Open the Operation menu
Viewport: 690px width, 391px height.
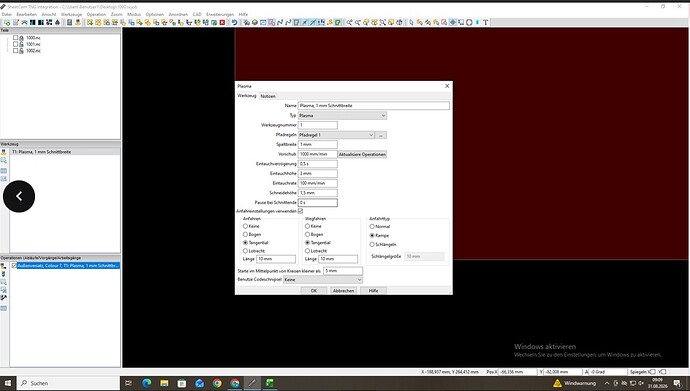pyautogui.click(x=96, y=15)
